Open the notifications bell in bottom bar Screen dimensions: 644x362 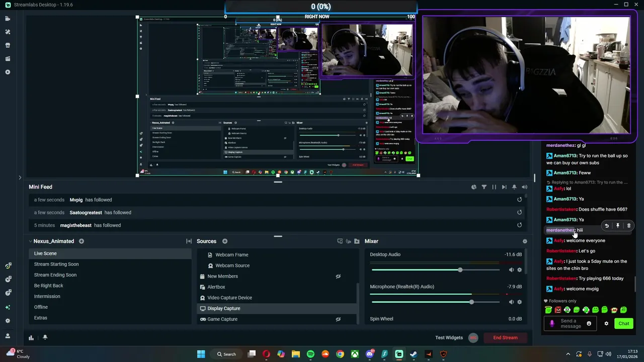[x=45, y=338]
